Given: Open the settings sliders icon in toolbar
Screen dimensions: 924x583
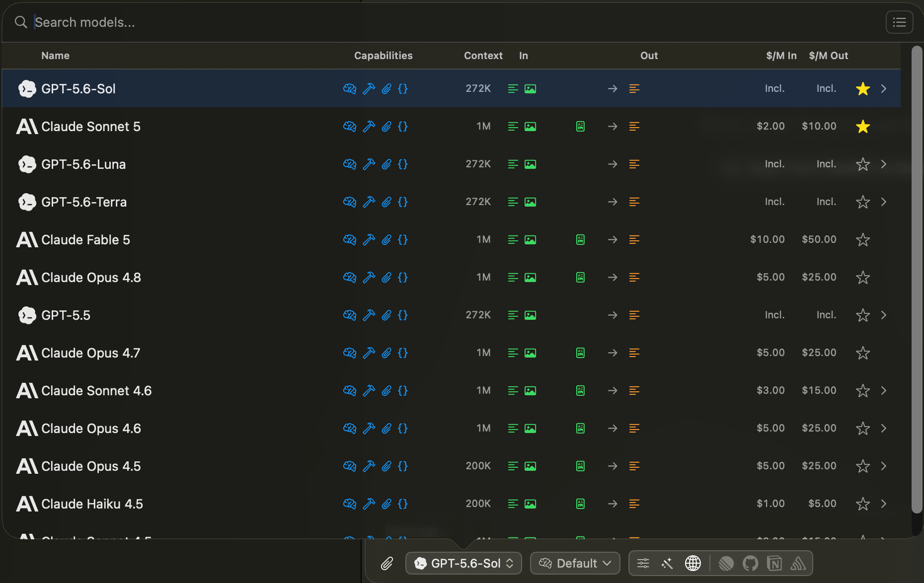Looking at the screenshot, I should coord(643,563).
